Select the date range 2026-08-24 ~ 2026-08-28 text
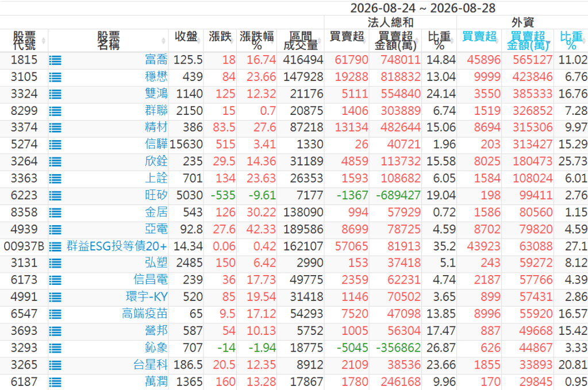Screen dimensions: 588x390 click(422, 8)
